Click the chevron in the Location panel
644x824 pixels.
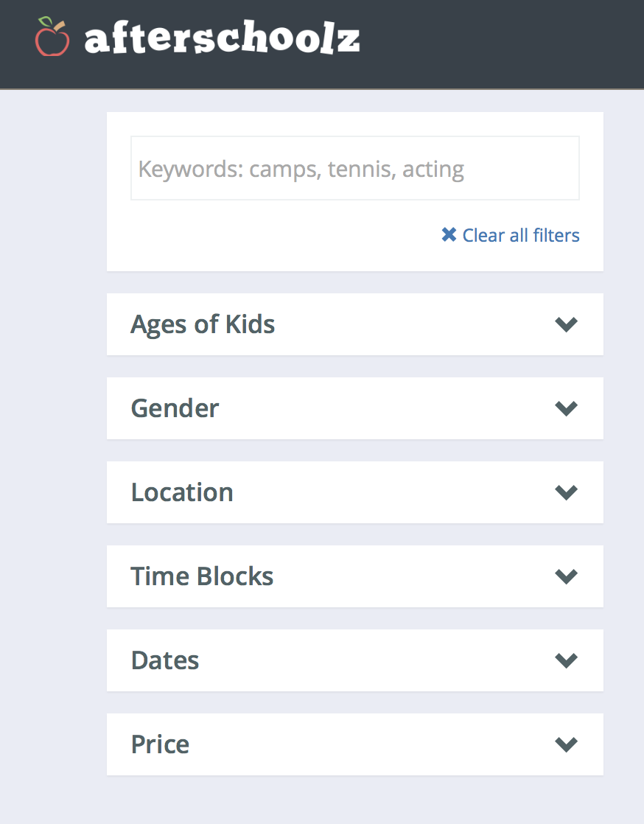click(x=566, y=492)
